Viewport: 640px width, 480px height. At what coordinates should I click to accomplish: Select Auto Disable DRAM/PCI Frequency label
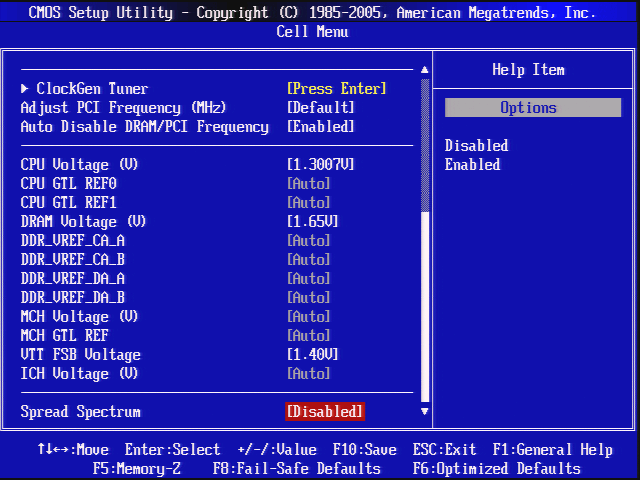pyautogui.click(x=144, y=127)
